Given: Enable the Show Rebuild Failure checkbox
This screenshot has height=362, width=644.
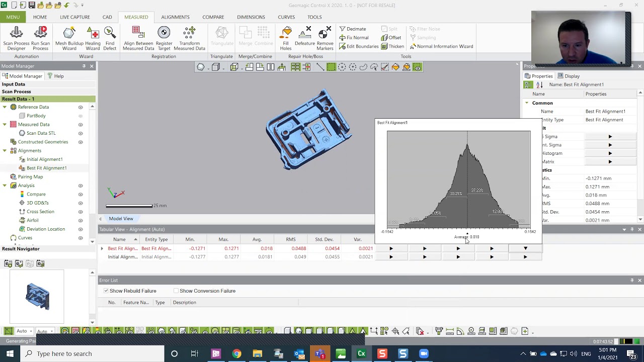Looking at the screenshot, I should tap(106, 291).
